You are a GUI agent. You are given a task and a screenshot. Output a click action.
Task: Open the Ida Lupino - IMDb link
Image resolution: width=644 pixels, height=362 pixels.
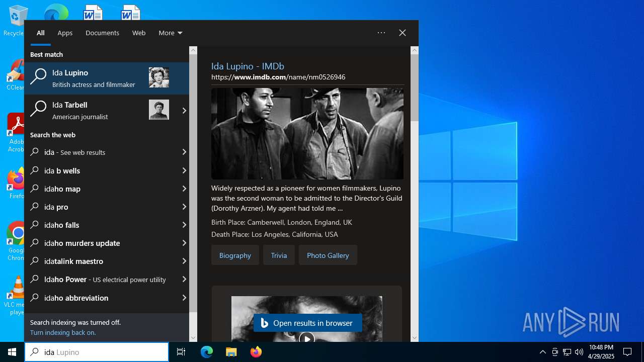coord(248,66)
